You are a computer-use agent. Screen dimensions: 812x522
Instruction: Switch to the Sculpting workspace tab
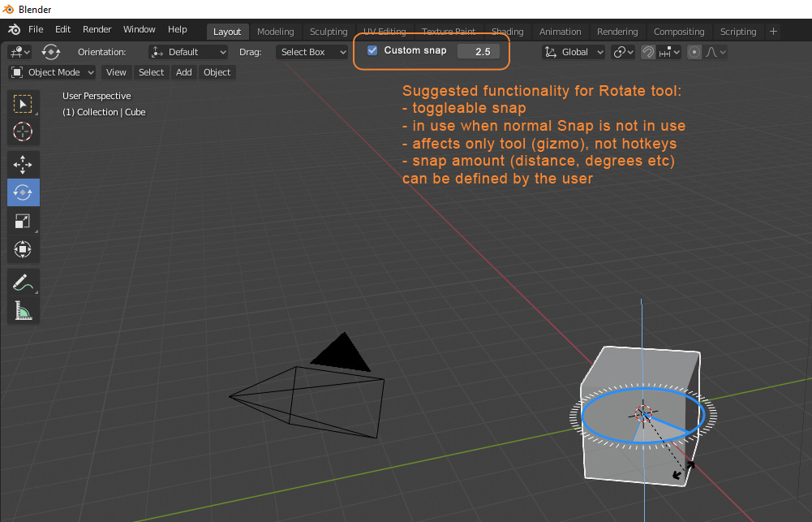(x=329, y=32)
